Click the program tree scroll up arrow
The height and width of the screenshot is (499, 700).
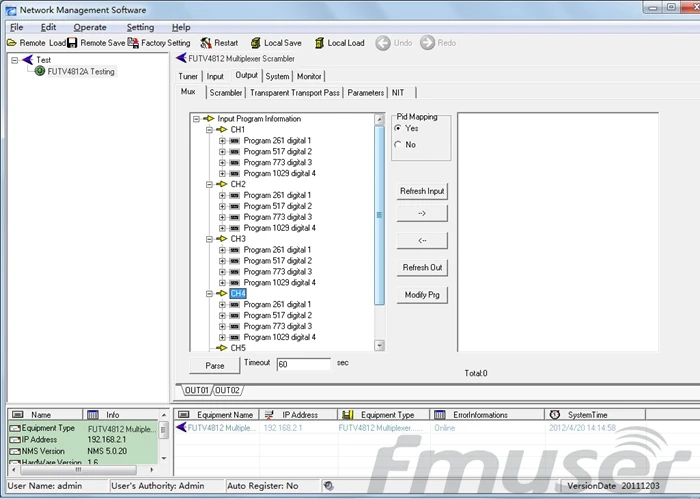pos(379,119)
